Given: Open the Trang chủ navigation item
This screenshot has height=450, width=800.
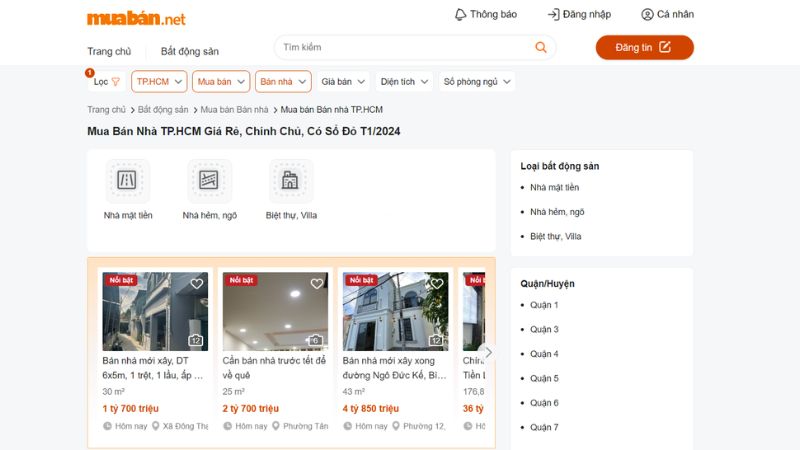Looking at the screenshot, I should [109, 51].
